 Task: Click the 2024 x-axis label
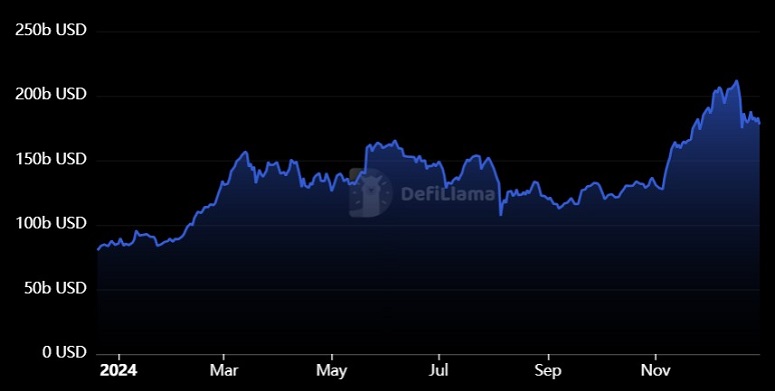(x=119, y=370)
